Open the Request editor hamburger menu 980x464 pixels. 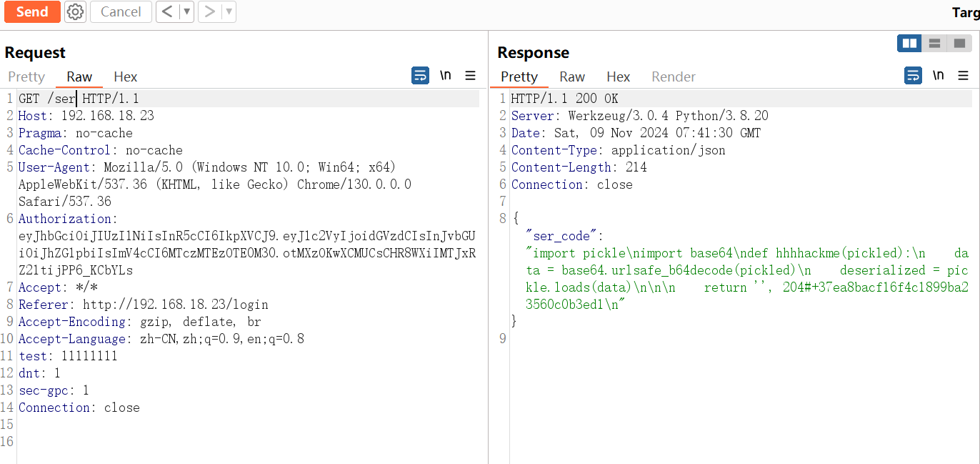[x=470, y=75]
